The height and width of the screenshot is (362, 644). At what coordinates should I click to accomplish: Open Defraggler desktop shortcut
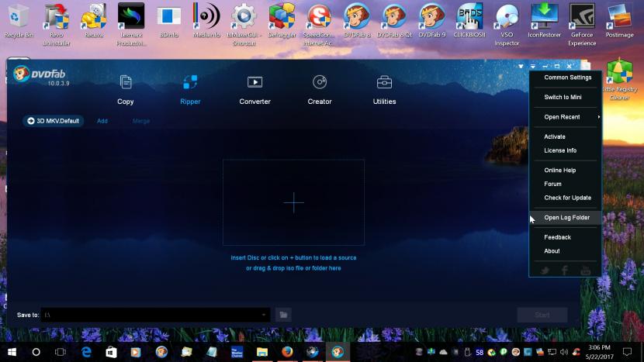[282, 20]
